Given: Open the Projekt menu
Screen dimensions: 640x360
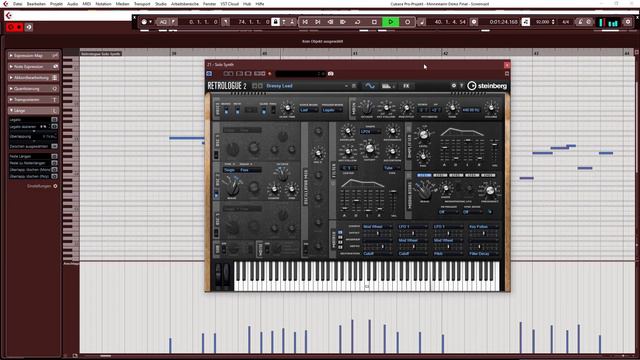Looking at the screenshot, I should click(56, 4).
